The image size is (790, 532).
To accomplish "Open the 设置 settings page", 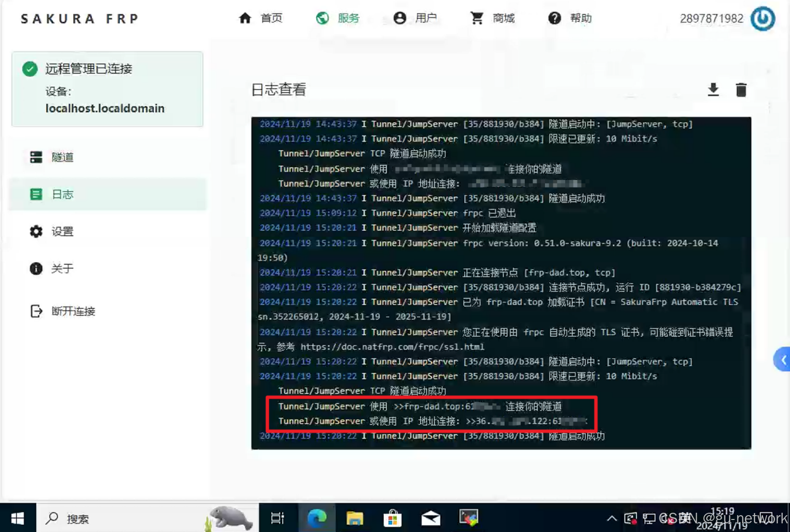I will click(x=108, y=231).
